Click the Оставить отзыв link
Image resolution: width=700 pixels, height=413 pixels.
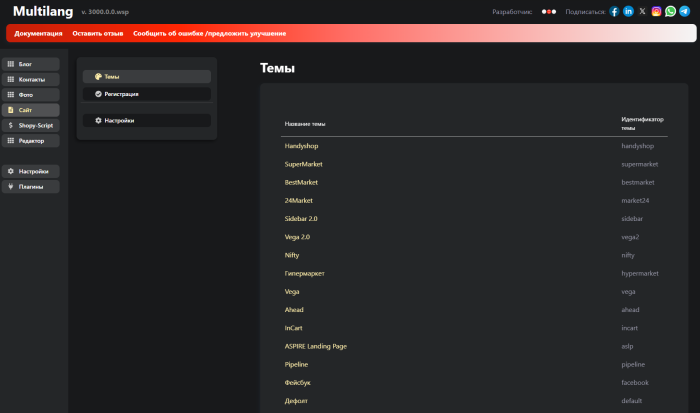pyautogui.click(x=98, y=33)
